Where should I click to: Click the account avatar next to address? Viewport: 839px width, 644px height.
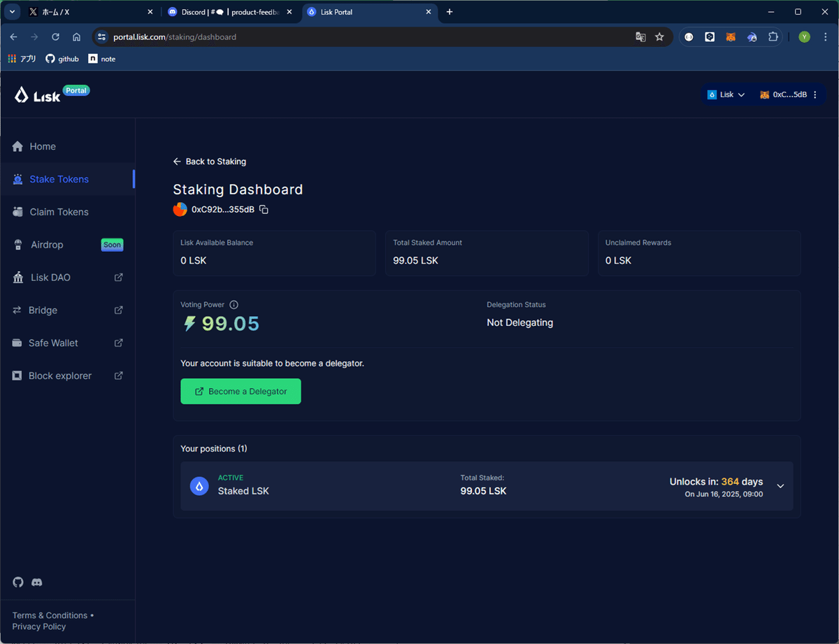[180, 209]
